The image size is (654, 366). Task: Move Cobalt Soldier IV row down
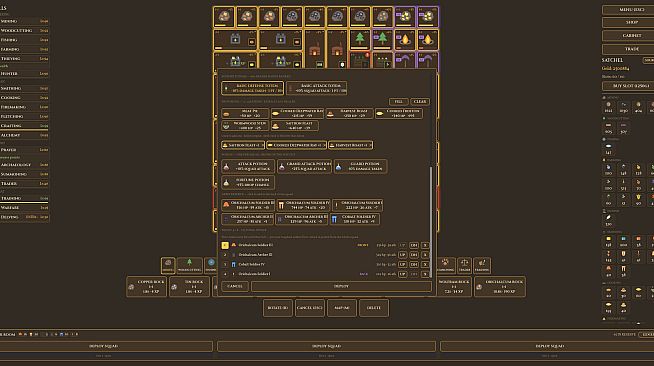(414, 264)
